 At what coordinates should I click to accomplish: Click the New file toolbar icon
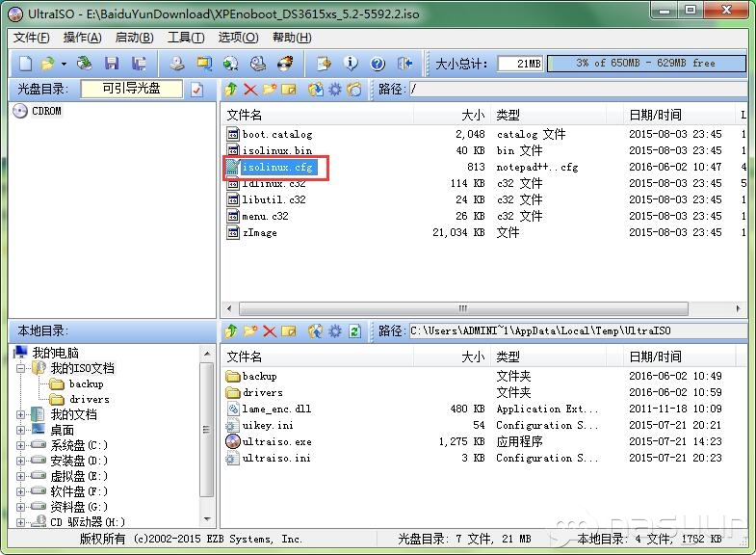pyautogui.click(x=26, y=64)
